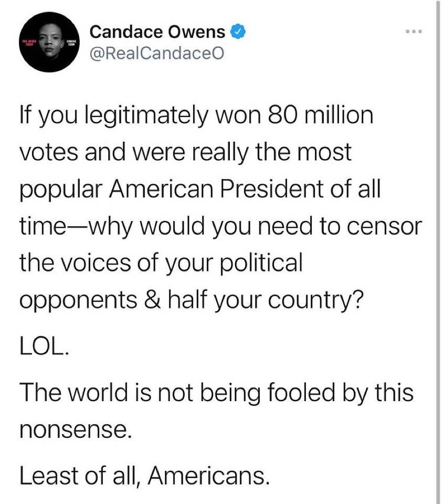Open Candace Owens' circular profile picture

click(x=49, y=42)
